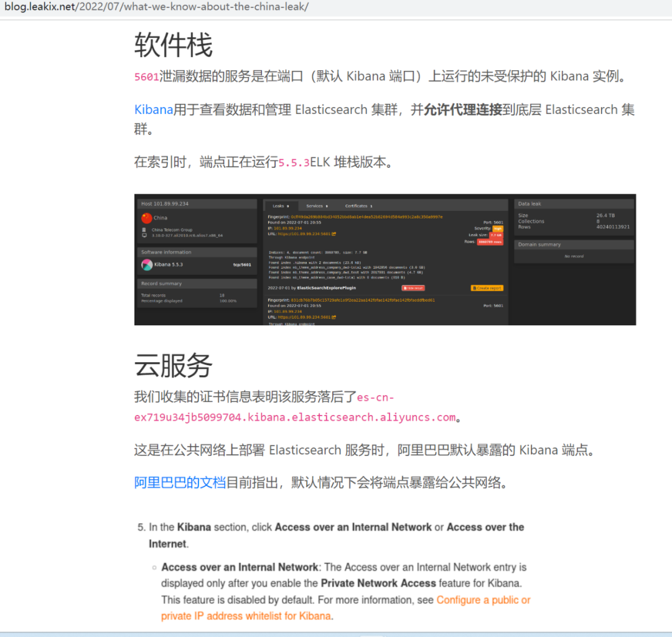
Task: Click the 软件栈 heading
Action: [173, 45]
